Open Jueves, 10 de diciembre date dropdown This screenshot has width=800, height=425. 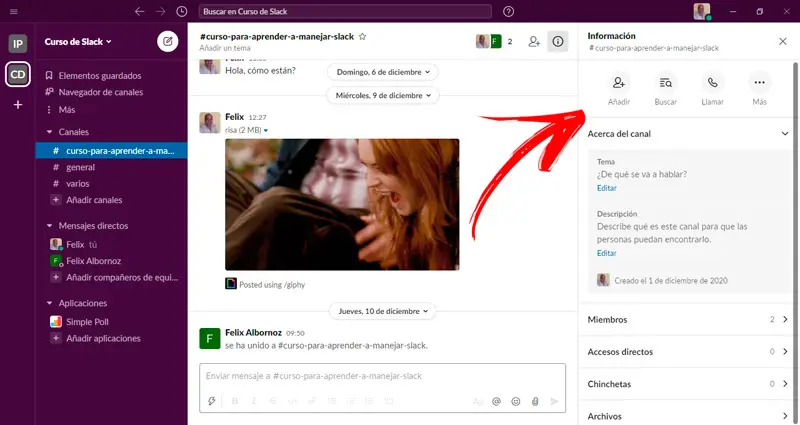(383, 311)
